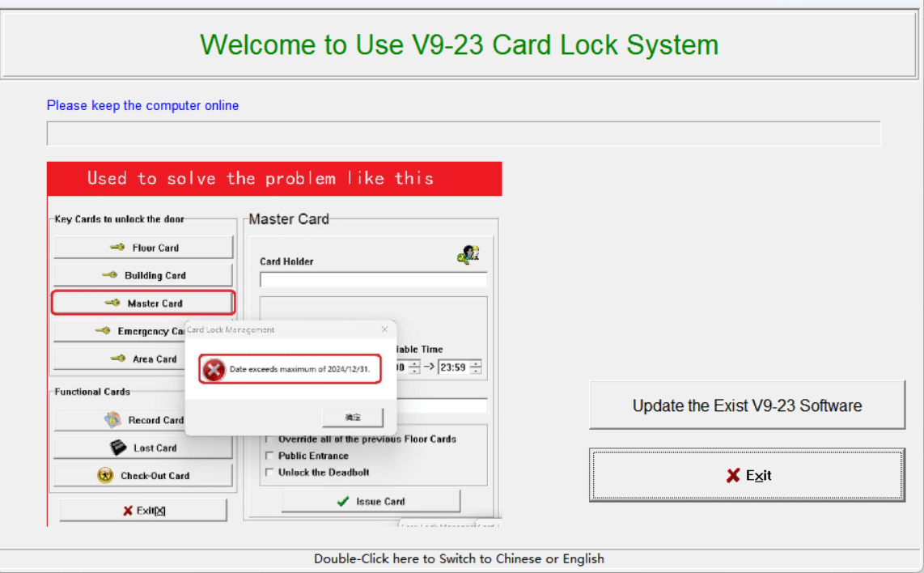The height and width of the screenshot is (573, 924).
Task: Click the Exit[X] button under Functional Cards
Action: point(143,511)
